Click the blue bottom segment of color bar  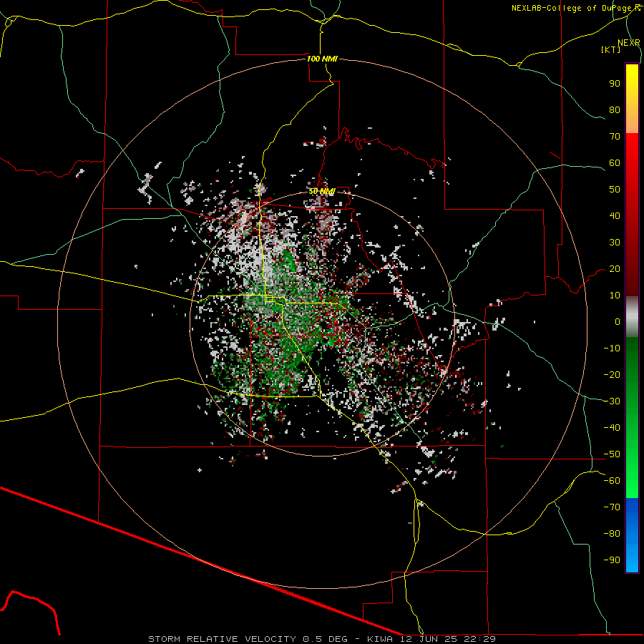click(x=632, y=535)
